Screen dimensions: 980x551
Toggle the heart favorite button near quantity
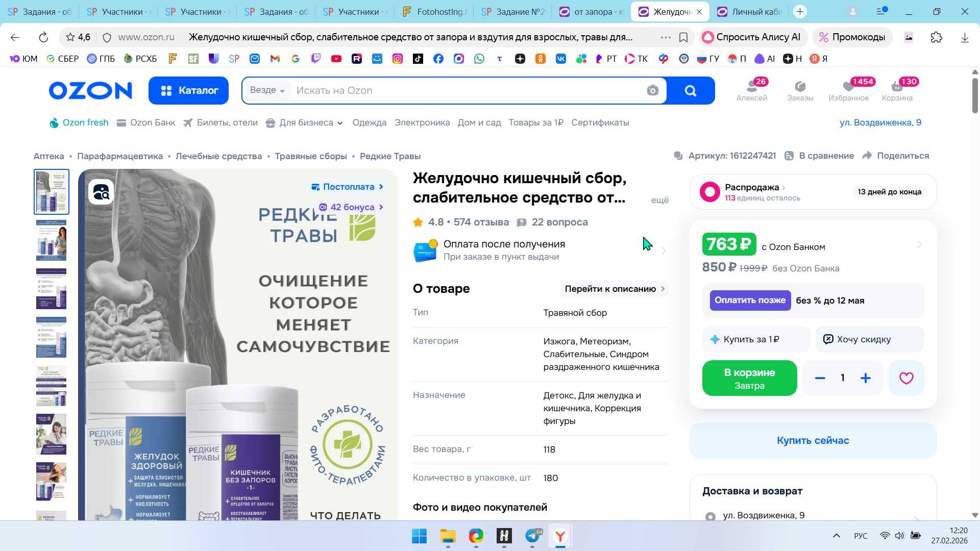pyautogui.click(x=906, y=378)
